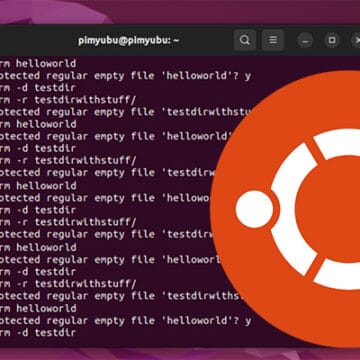
Task: Open the terminal hamburger menu
Action: (273, 40)
